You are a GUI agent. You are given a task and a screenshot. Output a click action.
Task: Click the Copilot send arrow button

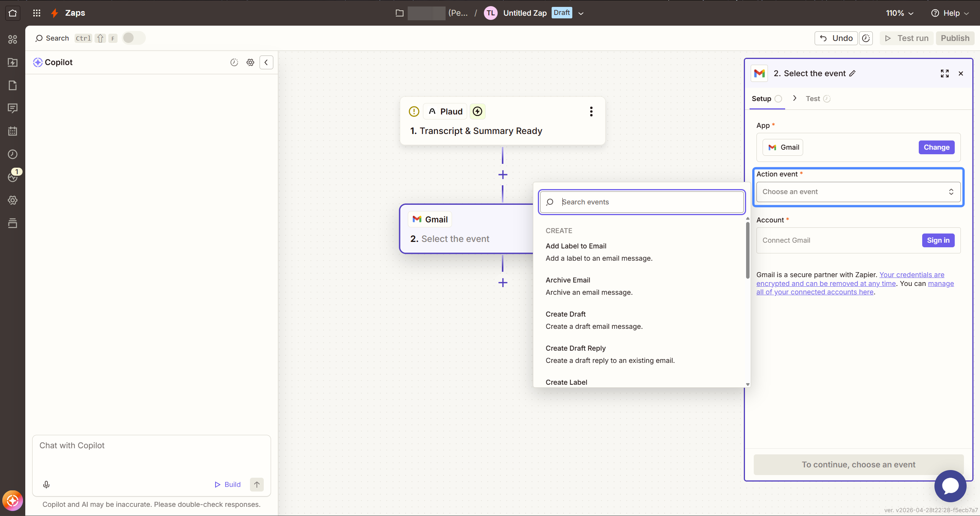tap(257, 485)
